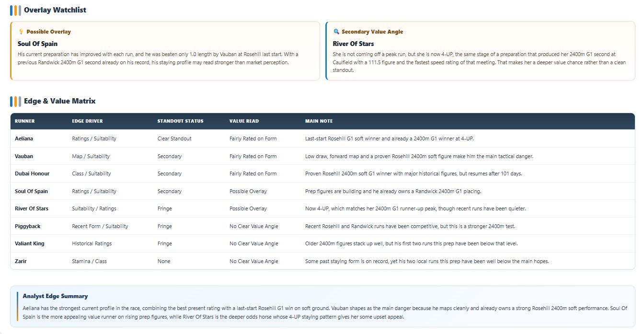
Task: Select the Aeliana runner name in the matrix
Action: coord(24,138)
